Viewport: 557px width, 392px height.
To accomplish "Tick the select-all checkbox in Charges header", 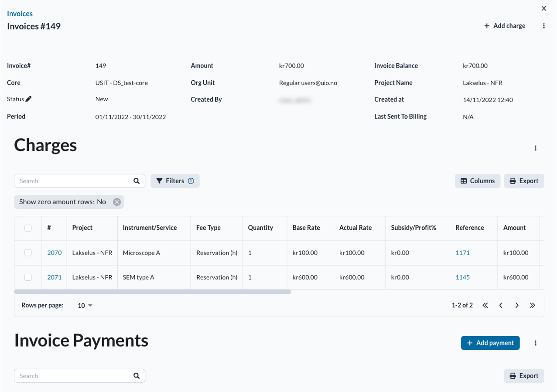I will coord(28,228).
